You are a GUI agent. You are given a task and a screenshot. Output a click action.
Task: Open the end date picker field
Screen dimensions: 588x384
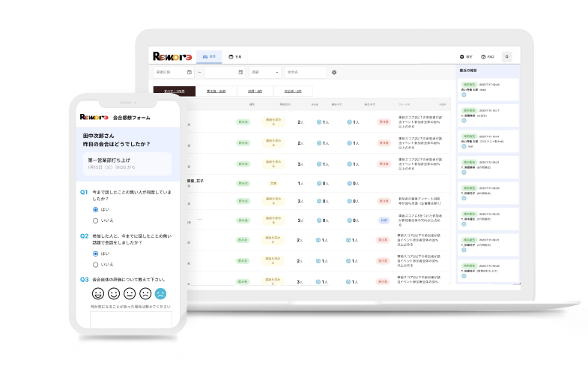click(224, 73)
